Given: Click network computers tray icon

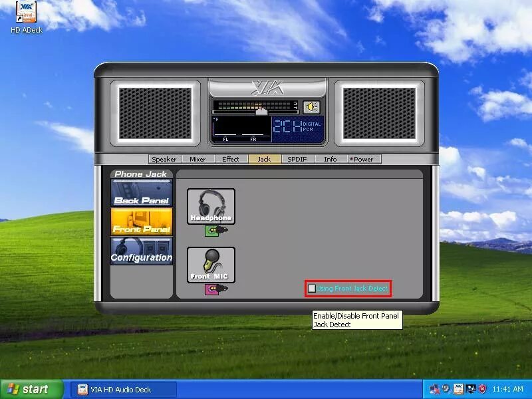Looking at the screenshot, I should tap(471, 389).
